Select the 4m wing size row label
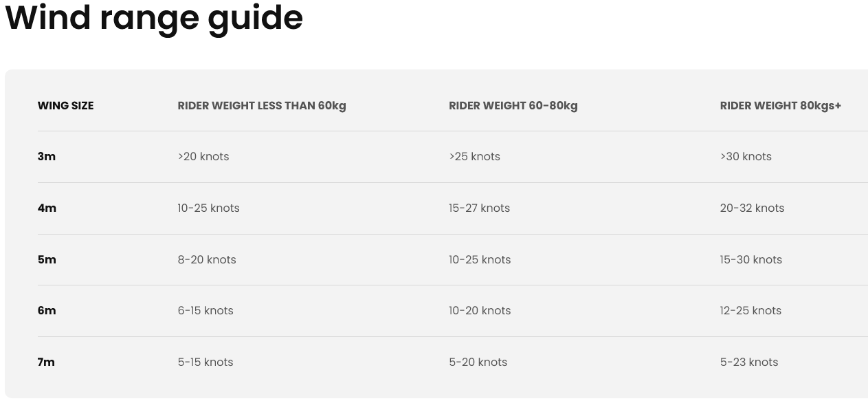The width and height of the screenshot is (868, 401). pyautogui.click(x=47, y=208)
